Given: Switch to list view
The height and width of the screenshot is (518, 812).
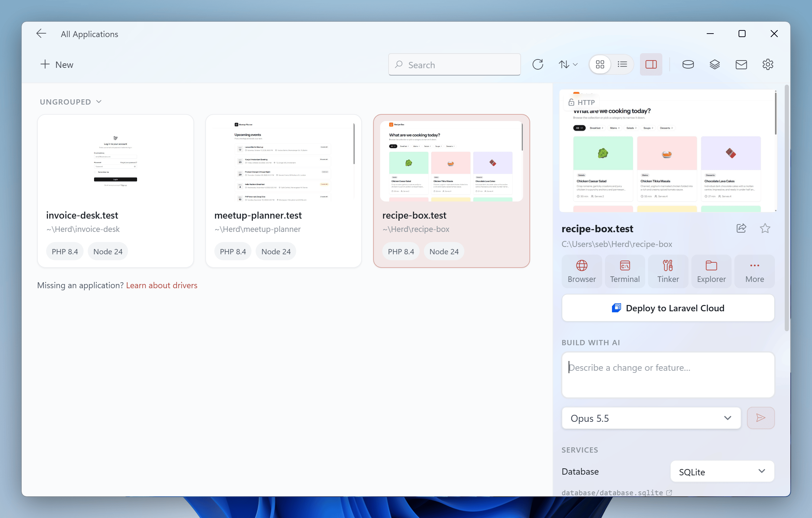Looking at the screenshot, I should pyautogui.click(x=622, y=64).
